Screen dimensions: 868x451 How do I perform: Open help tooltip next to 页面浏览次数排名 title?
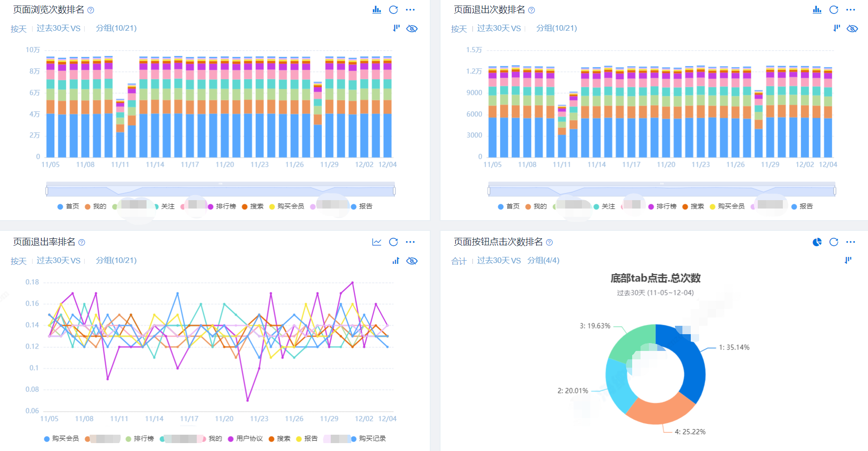click(91, 10)
